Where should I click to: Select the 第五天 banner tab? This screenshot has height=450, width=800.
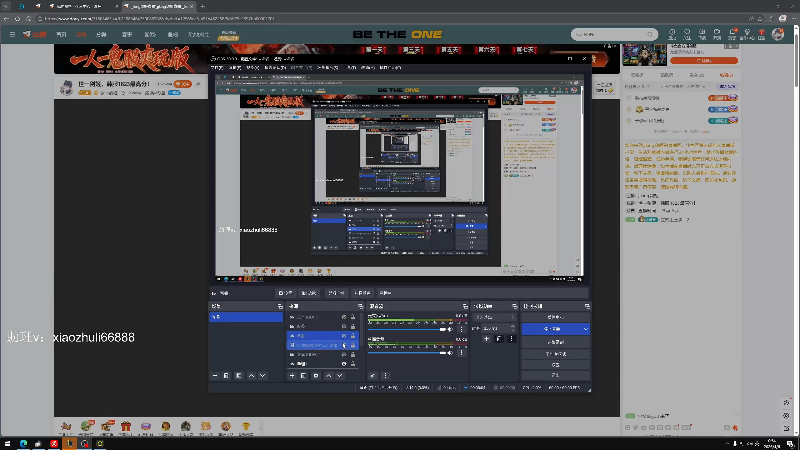coord(449,50)
